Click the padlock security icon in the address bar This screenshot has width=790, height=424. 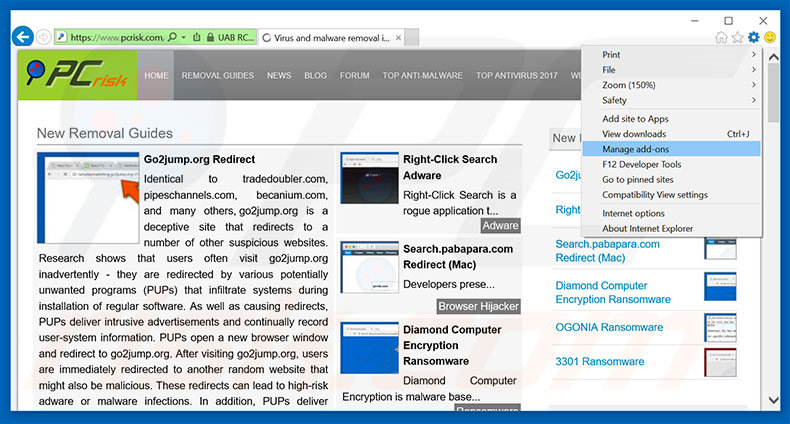pyautogui.click(x=210, y=37)
